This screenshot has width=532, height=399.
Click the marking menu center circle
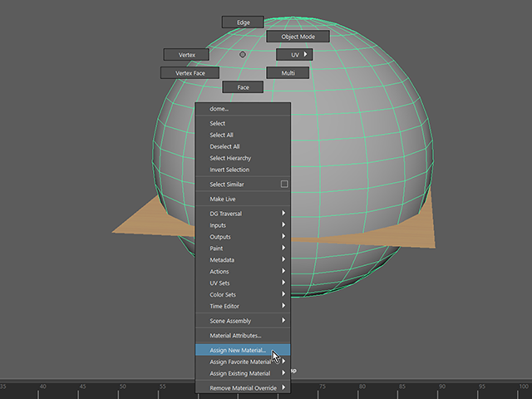[242, 54]
